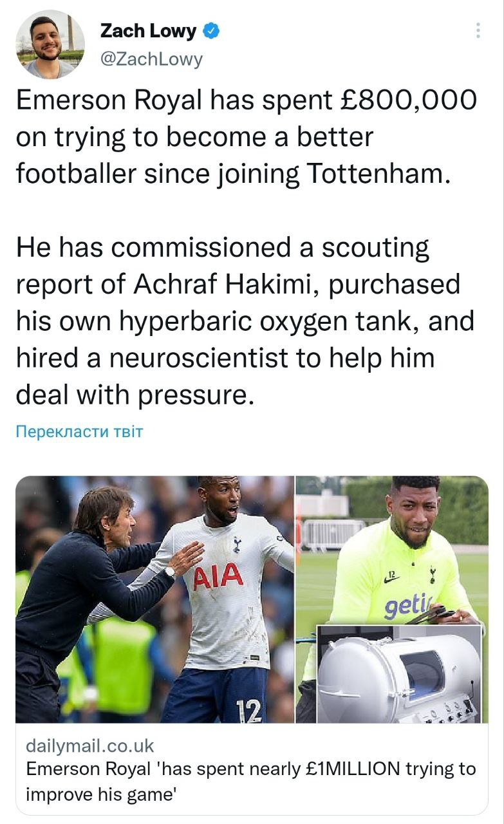Open Zach Lowy's profile avatar

pos(50,44)
